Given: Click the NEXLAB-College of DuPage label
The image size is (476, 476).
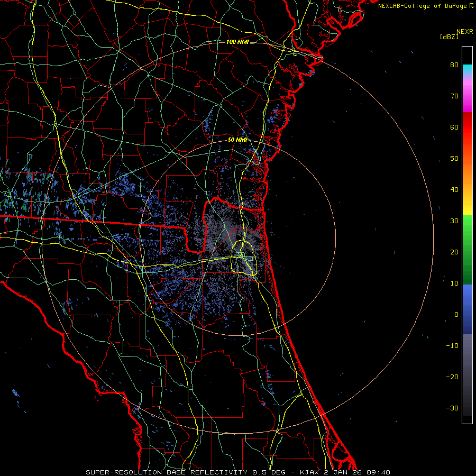Looking at the screenshot, I should (x=422, y=6).
